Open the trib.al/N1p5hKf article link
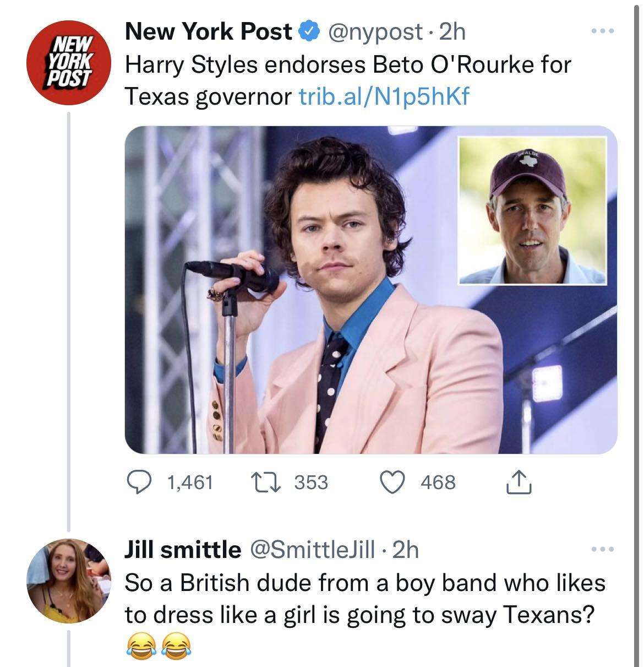 tap(384, 97)
